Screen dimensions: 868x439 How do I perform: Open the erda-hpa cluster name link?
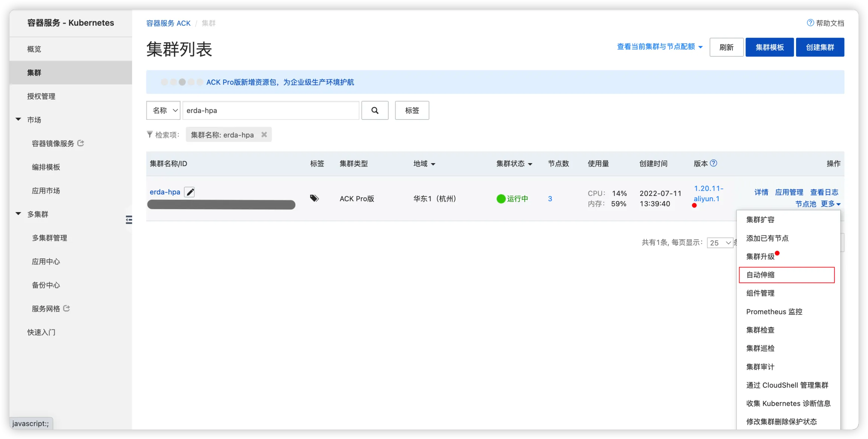tap(165, 192)
